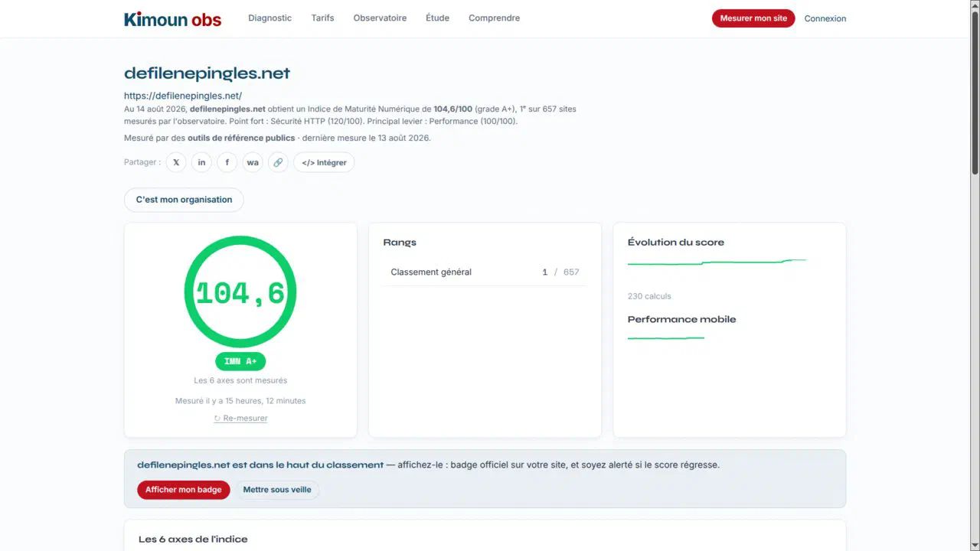980x551 pixels.
Task: Go to the Tarifs page
Action: click(322, 18)
